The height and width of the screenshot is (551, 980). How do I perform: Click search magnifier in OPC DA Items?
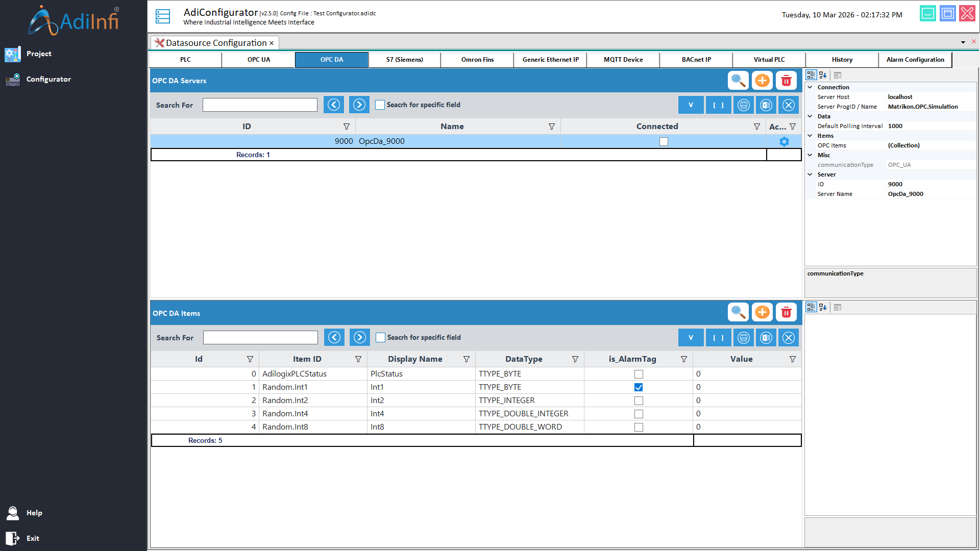[x=738, y=312]
